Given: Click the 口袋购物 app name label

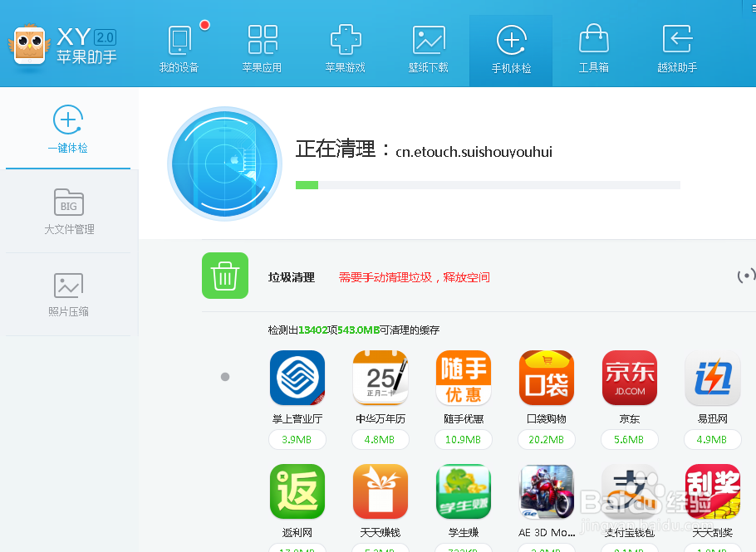Looking at the screenshot, I should point(547,419).
